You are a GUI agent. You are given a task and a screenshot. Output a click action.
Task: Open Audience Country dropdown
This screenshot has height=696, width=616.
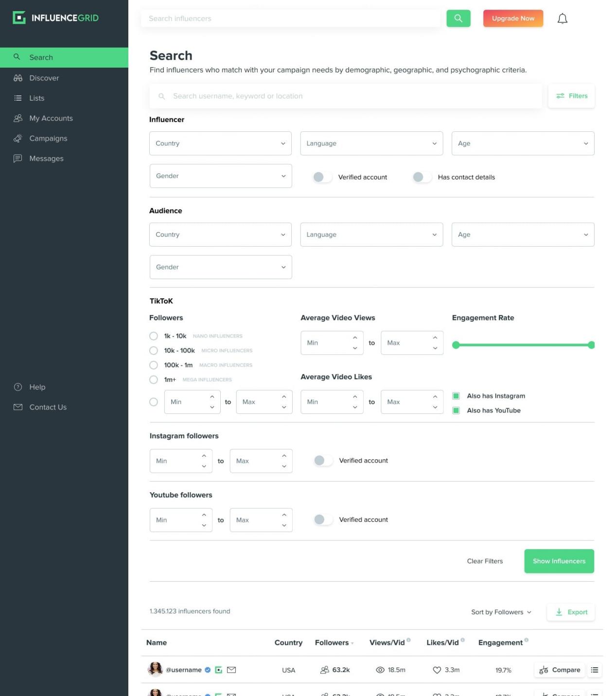point(220,234)
